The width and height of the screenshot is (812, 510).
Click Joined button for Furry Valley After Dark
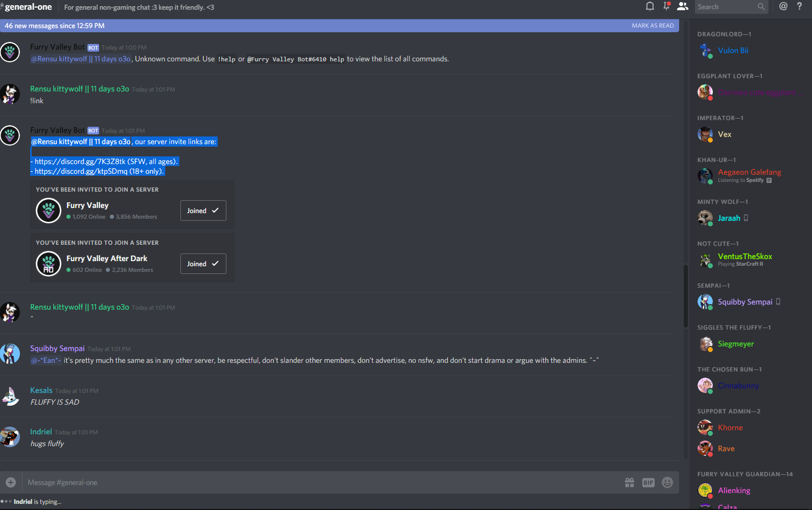pyautogui.click(x=203, y=264)
